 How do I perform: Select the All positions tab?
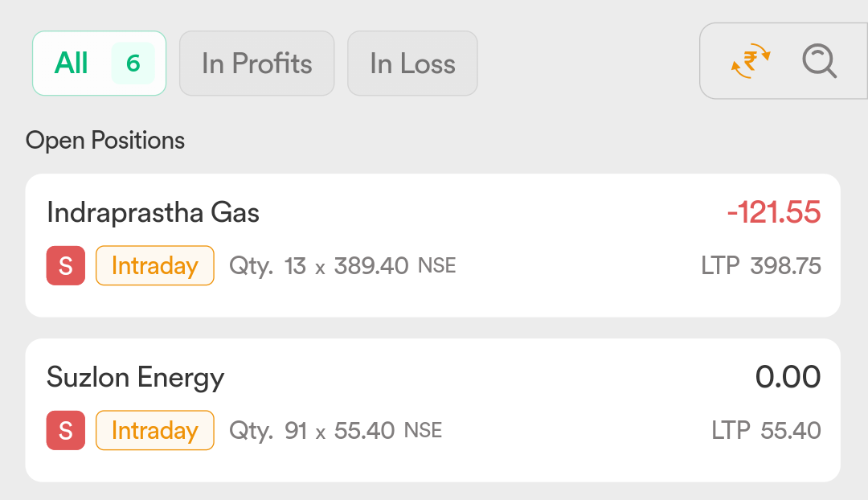(99, 64)
